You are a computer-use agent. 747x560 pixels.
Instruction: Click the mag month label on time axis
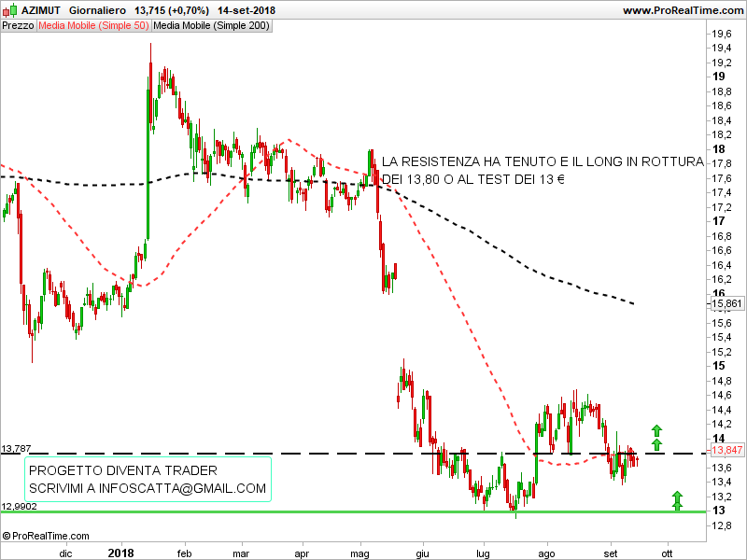359,553
